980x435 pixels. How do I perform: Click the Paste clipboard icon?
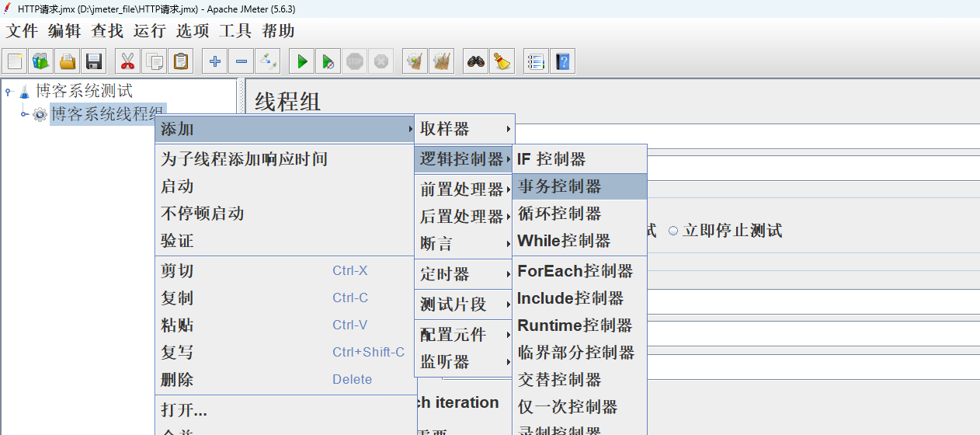click(x=181, y=61)
